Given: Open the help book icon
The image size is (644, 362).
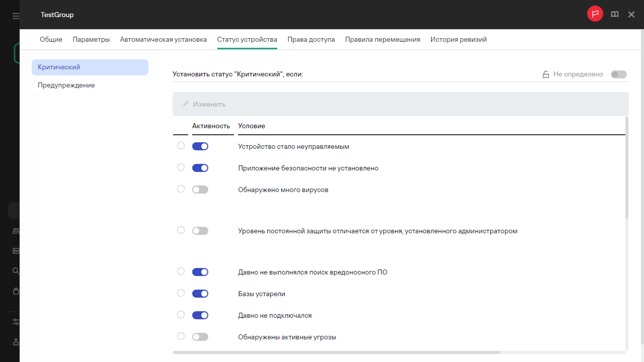Looking at the screenshot, I should pos(615,15).
